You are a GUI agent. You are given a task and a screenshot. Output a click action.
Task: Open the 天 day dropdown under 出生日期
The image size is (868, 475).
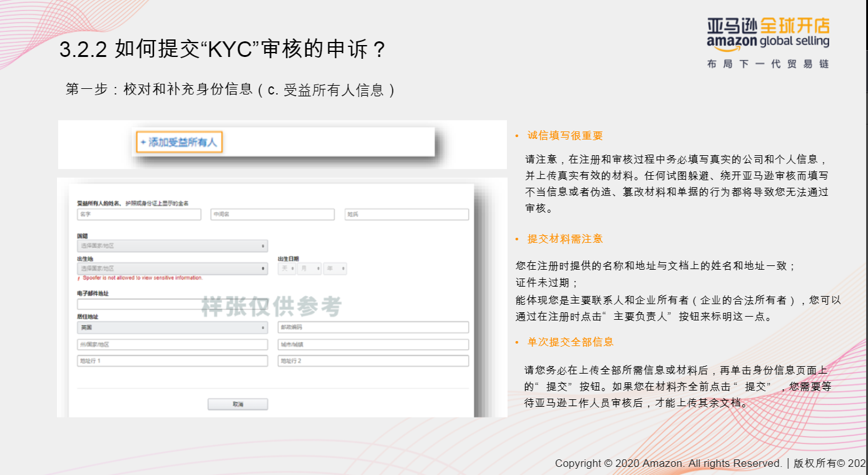(287, 268)
